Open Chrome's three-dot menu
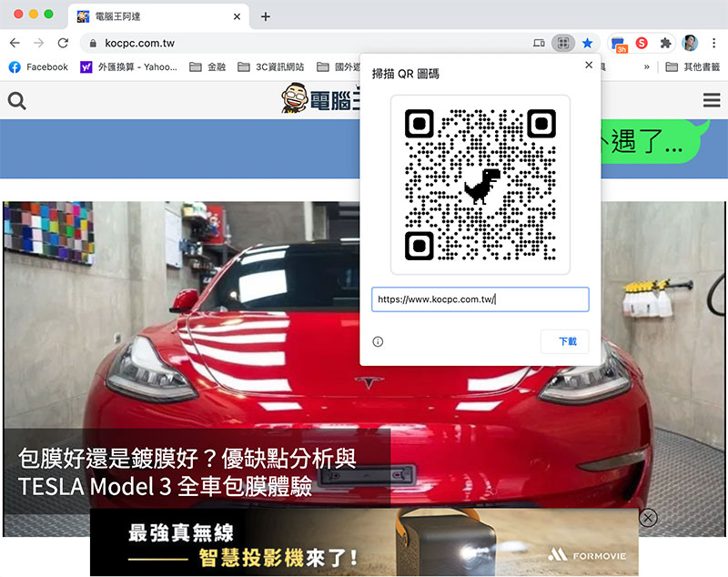 tap(714, 43)
